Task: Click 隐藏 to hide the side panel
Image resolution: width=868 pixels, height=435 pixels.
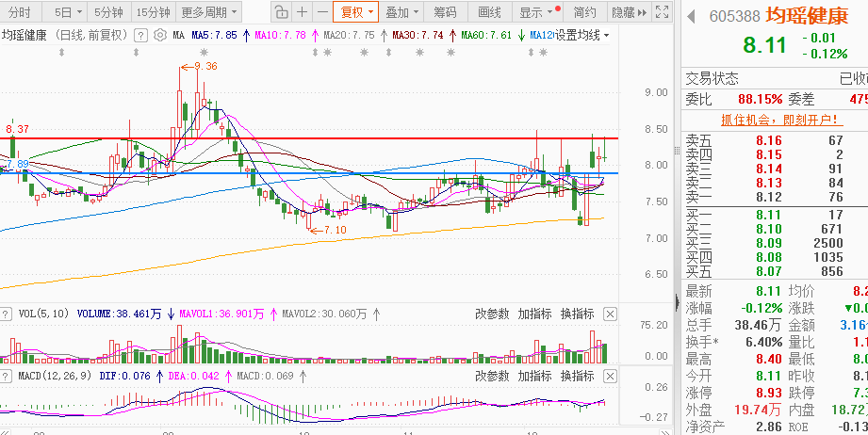Action: [x=629, y=11]
